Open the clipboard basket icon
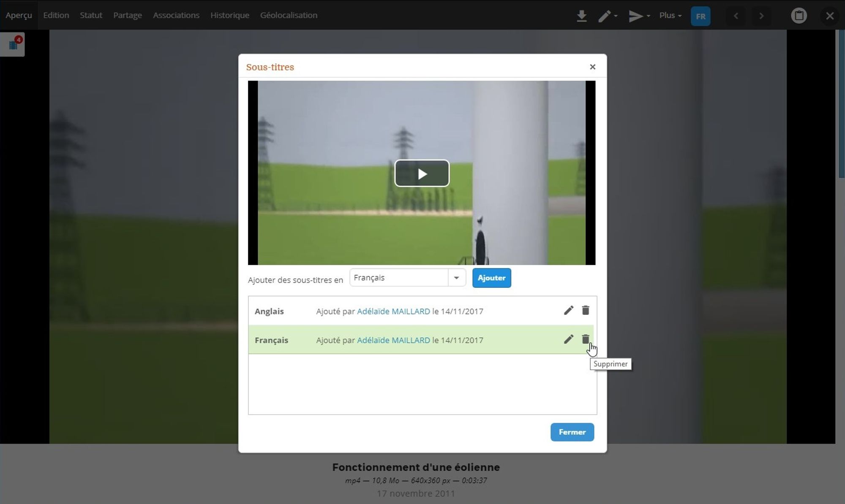 pos(799,16)
